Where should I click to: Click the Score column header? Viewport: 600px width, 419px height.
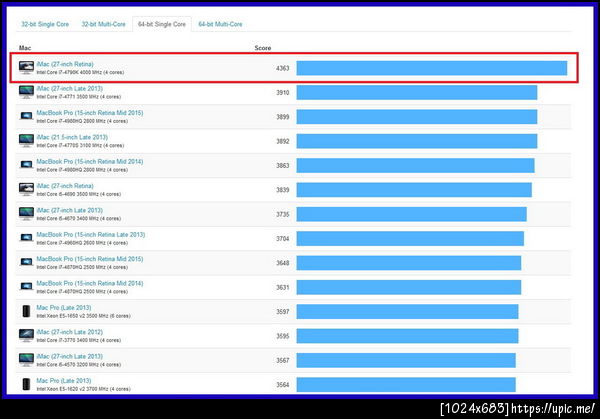263,48
